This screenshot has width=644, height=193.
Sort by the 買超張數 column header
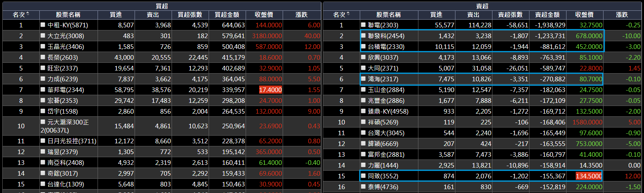(x=190, y=15)
